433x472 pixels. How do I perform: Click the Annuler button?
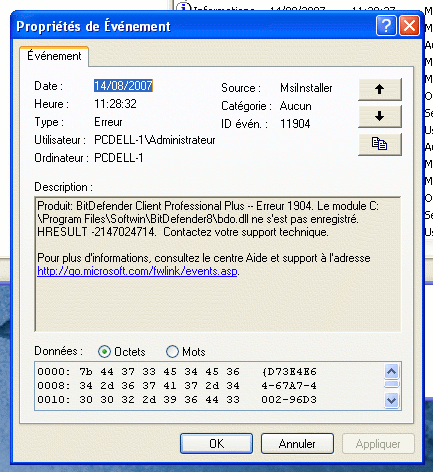click(297, 444)
